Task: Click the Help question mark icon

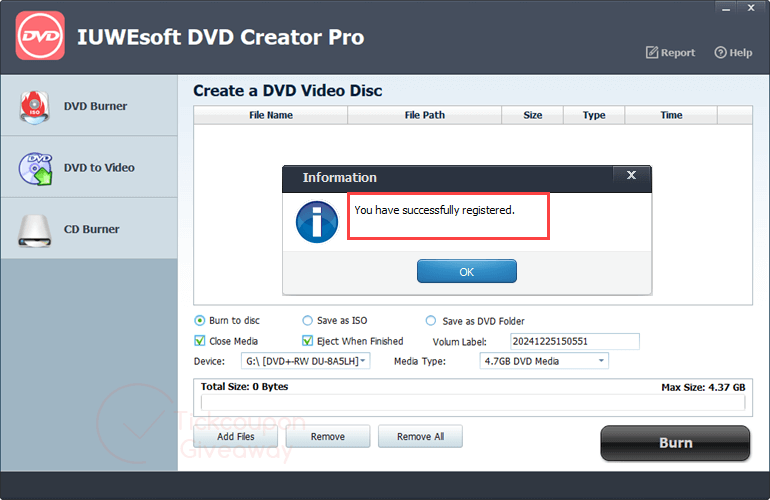Action: click(x=720, y=53)
